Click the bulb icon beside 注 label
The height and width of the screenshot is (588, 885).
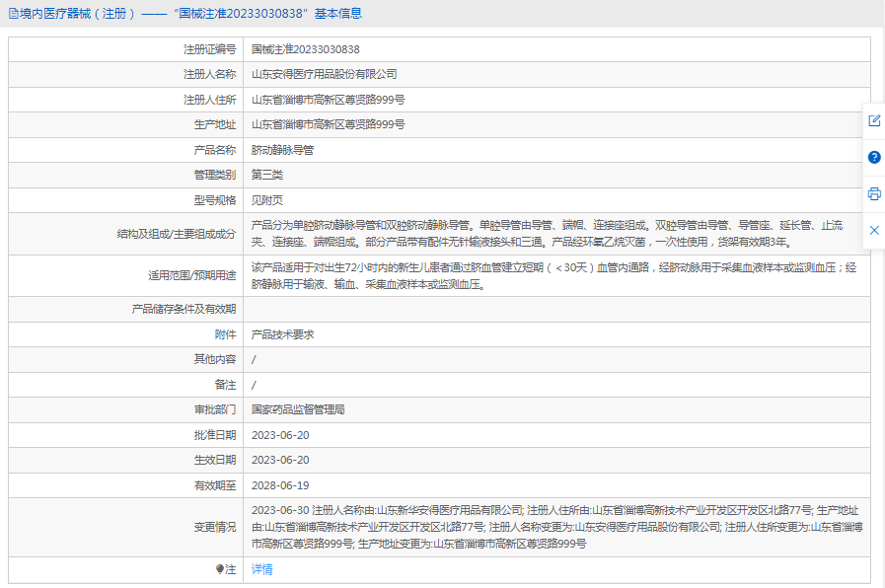[220, 569]
